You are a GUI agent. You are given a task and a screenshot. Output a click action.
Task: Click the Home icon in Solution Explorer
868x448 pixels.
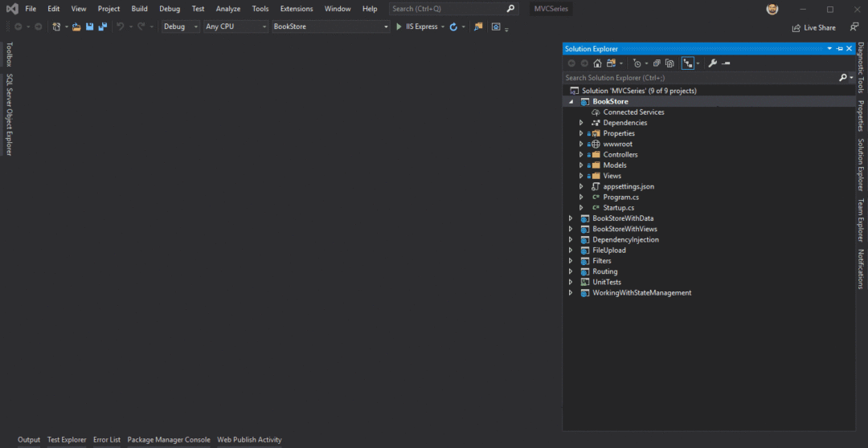598,63
